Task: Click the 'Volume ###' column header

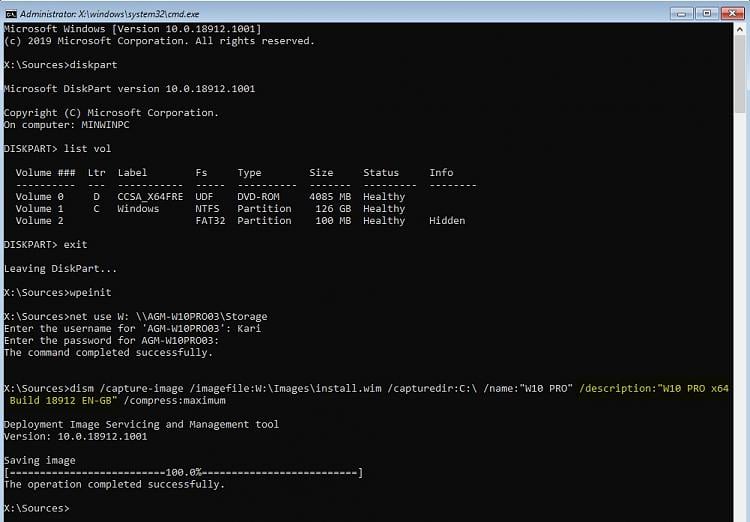Action: click(x=45, y=173)
